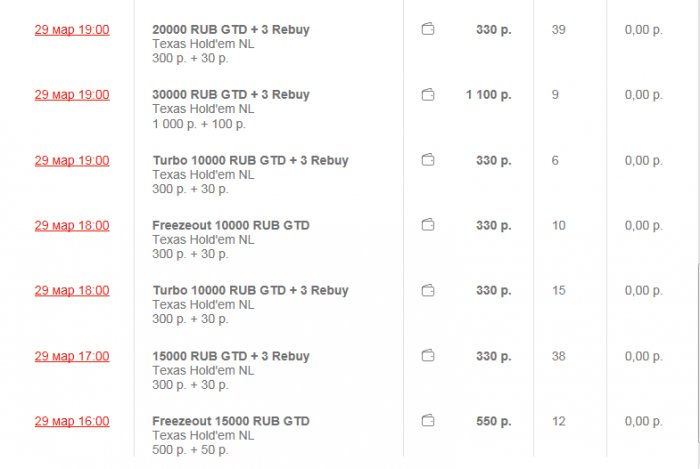Click the Freezeout 10000 RUB GTD title

click(231, 225)
